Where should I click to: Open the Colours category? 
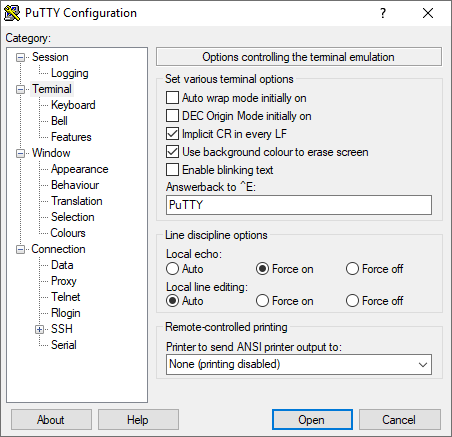(68, 233)
